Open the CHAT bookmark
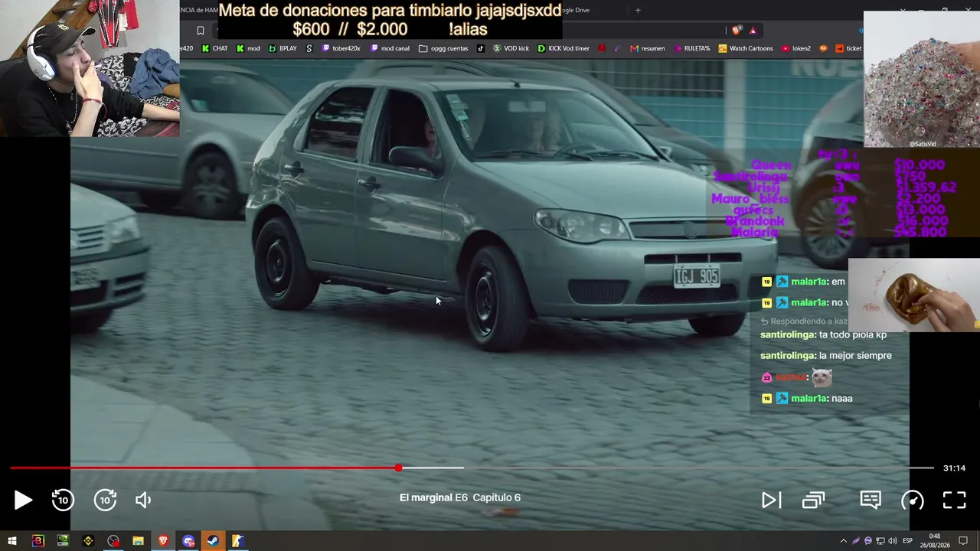Viewport: 980px width, 551px height. (214, 48)
